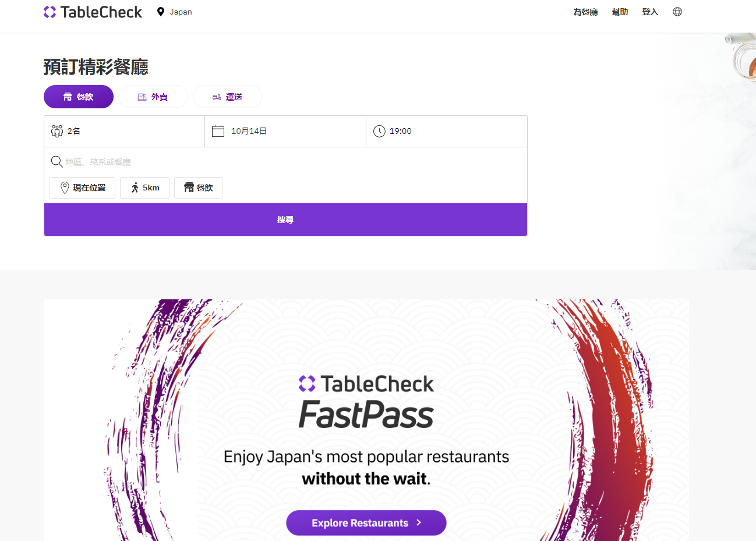Open the 19:00 time dropdown
The image size is (756, 541).
(447, 131)
